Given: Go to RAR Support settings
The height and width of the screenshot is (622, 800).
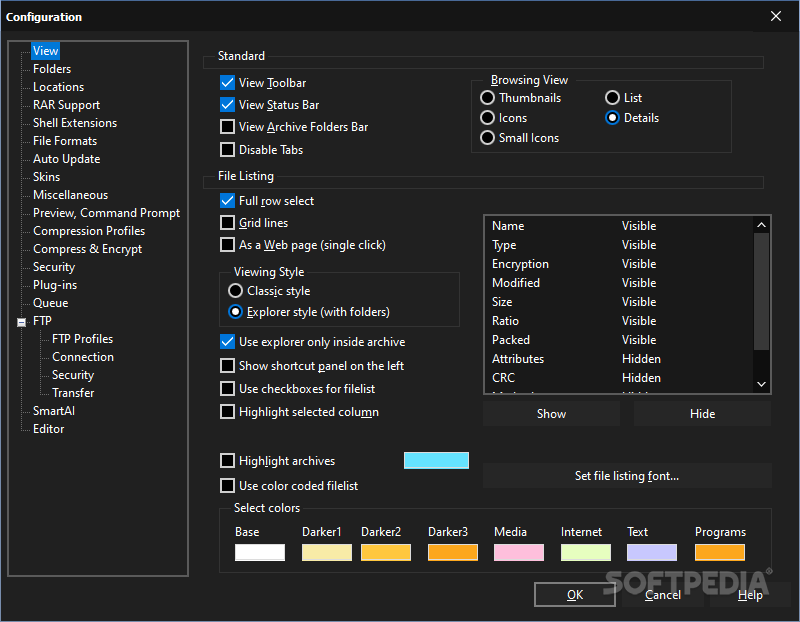Looking at the screenshot, I should [66, 105].
